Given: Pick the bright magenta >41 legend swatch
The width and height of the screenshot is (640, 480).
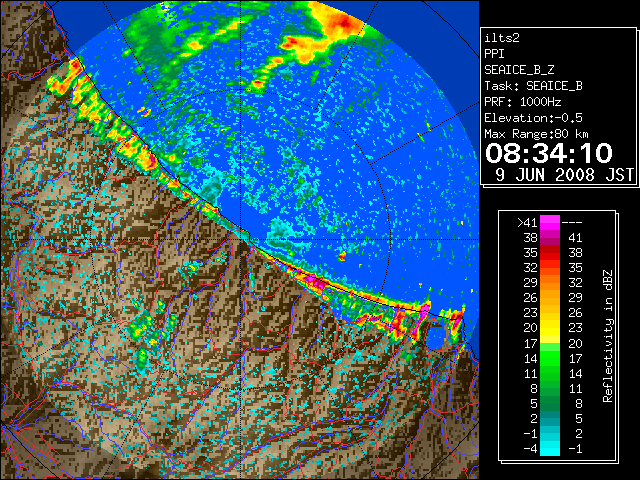Looking at the screenshot, I should (x=550, y=222).
